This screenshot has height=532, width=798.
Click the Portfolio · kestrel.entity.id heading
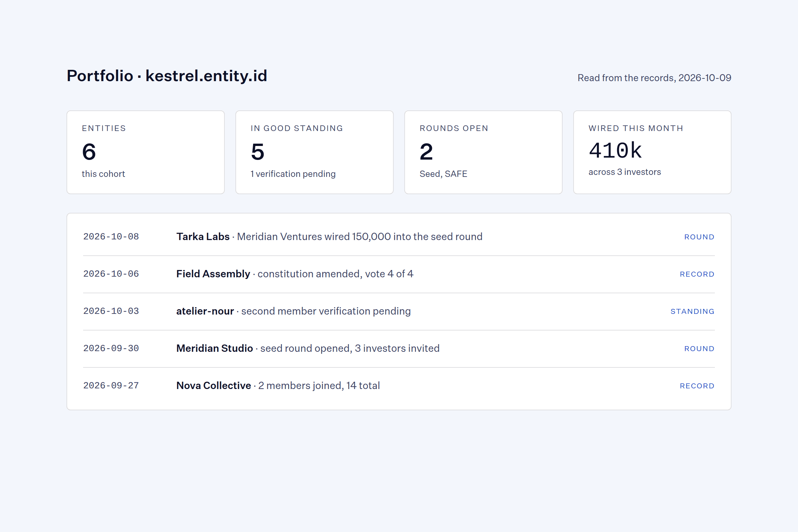167,76
